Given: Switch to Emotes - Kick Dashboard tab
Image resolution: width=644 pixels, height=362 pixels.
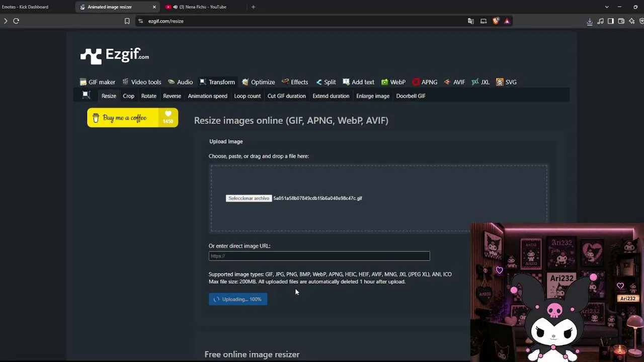Looking at the screenshot, I should click(25, 7).
